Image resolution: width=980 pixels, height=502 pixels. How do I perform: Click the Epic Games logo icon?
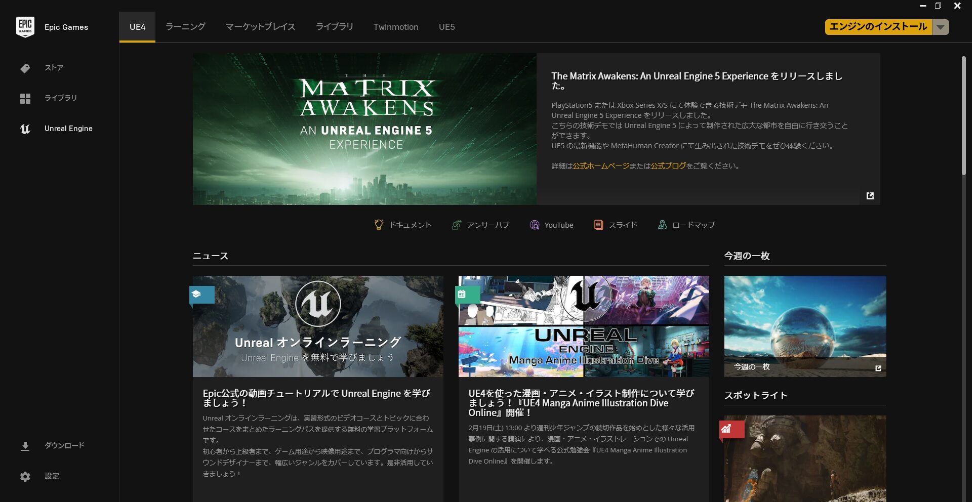pos(25,27)
